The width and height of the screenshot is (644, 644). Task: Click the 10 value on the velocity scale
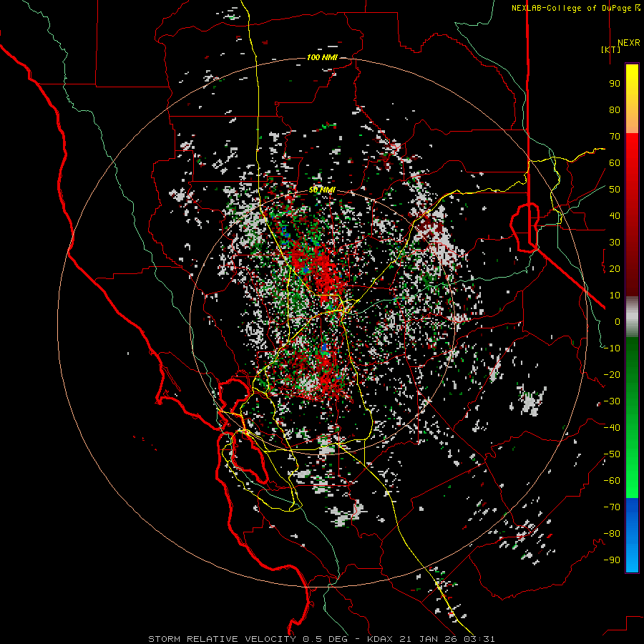tap(615, 296)
